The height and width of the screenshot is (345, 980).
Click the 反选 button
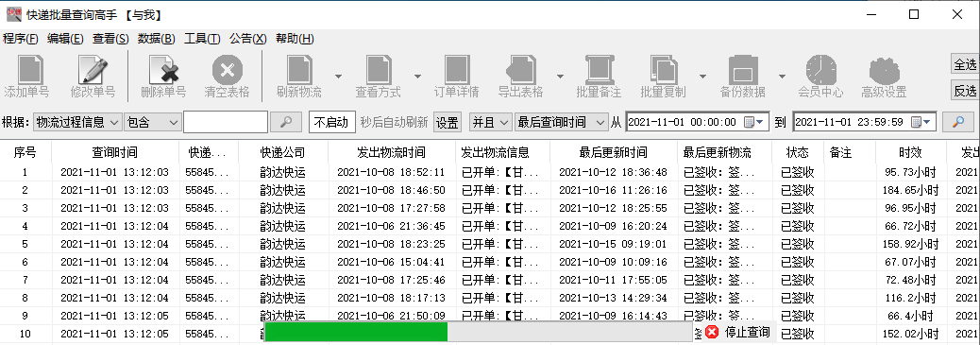[x=965, y=90]
